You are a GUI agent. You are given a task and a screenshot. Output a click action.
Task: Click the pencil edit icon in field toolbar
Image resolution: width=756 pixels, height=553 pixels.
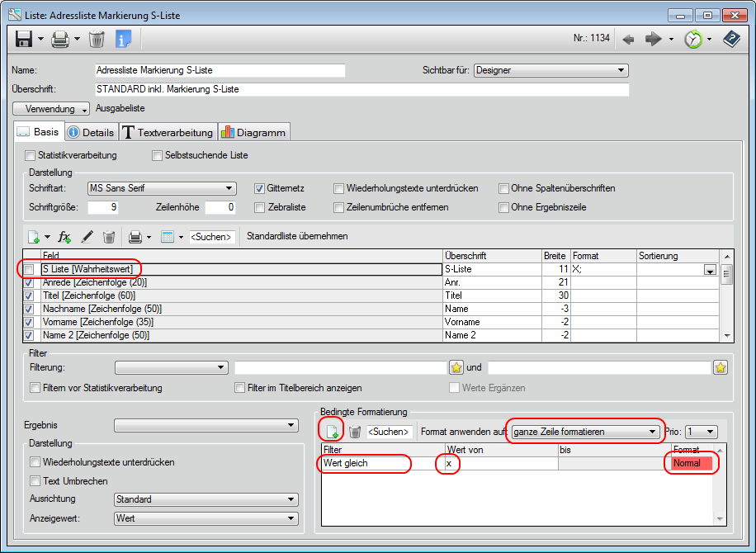pos(87,237)
